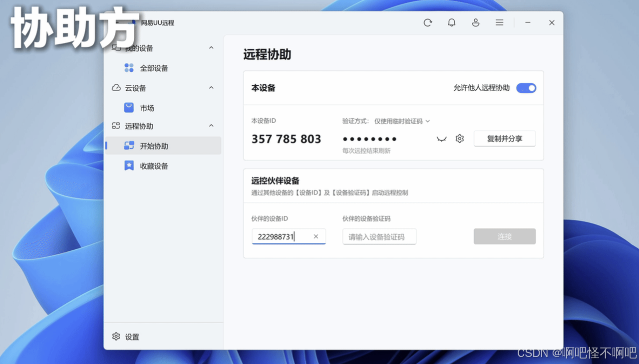Collapse the 远程协助 section chevron
The image size is (639, 364).
211,126
